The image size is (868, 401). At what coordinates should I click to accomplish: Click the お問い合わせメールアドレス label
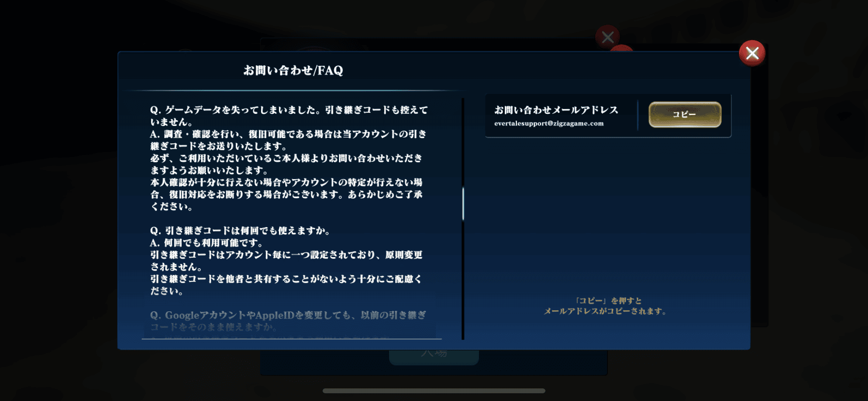pyautogui.click(x=556, y=110)
